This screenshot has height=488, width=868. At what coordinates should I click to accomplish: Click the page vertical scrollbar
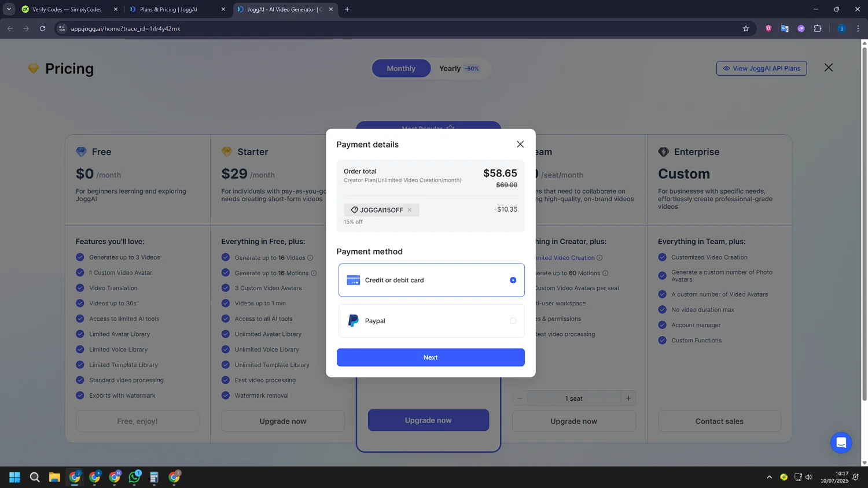point(865,224)
